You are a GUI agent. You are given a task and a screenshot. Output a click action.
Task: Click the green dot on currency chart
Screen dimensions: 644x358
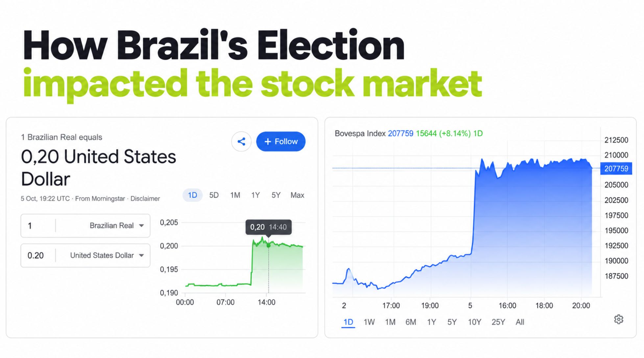pyautogui.click(x=269, y=245)
